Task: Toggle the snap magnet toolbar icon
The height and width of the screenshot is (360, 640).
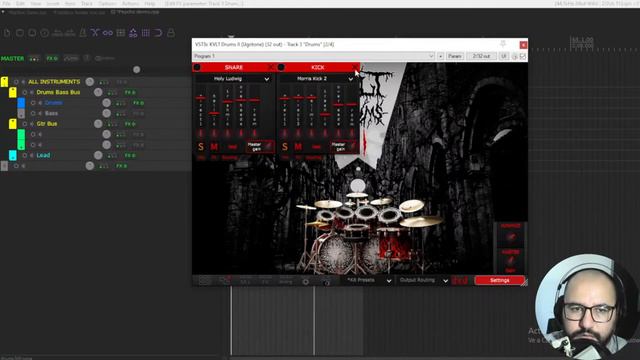Action: tap(158, 33)
